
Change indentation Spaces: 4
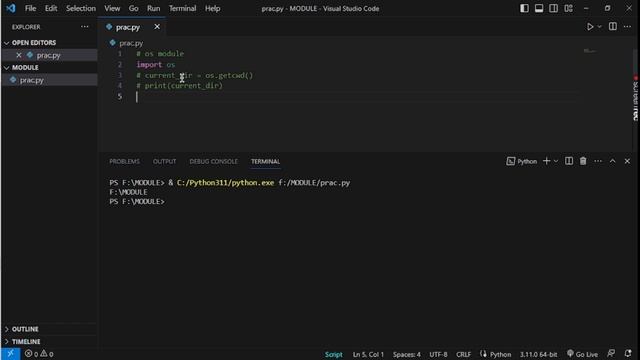407,354
